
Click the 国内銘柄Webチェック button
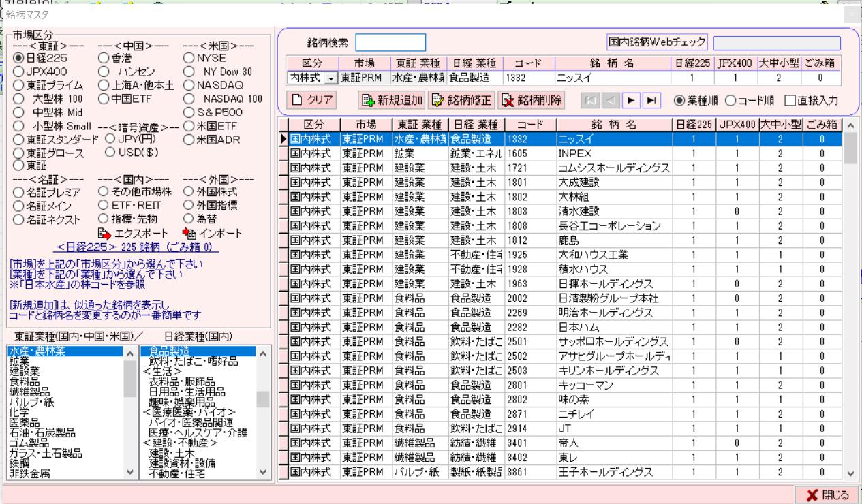657,43
